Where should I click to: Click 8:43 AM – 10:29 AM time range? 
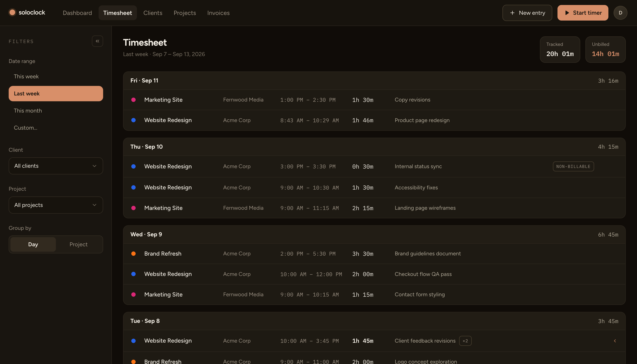309,121
